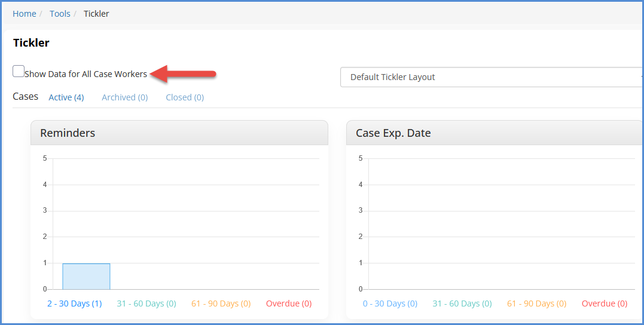Image resolution: width=644 pixels, height=325 pixels.
Task: Click the Case Exp. Date panel header
Action: (494, 133)
